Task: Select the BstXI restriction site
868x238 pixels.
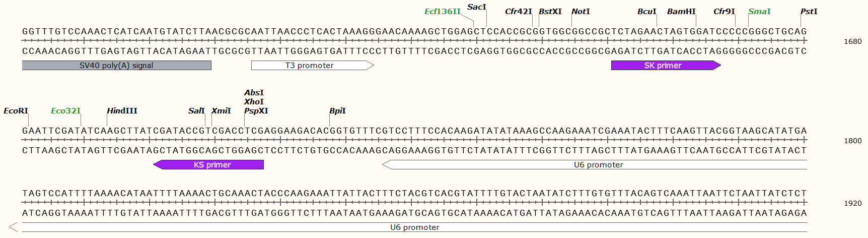Action: point(550,12)
